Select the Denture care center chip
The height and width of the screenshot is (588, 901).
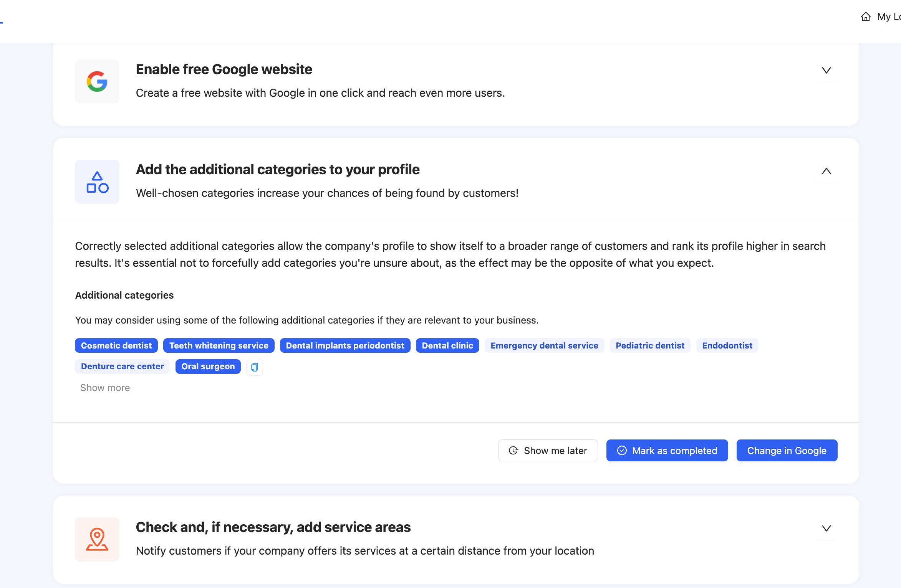point(122,366)
